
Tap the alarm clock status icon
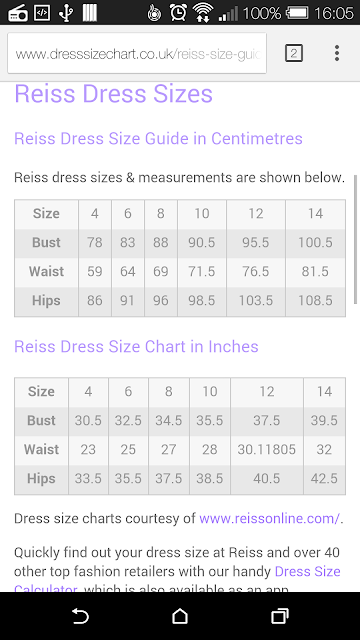(178, 13)
